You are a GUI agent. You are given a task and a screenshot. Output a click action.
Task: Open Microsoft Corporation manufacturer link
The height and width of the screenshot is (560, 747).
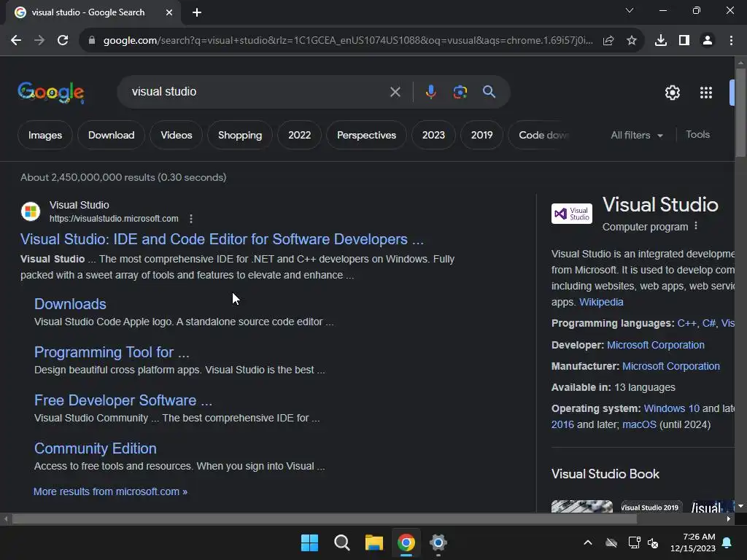tap(671, 366)
